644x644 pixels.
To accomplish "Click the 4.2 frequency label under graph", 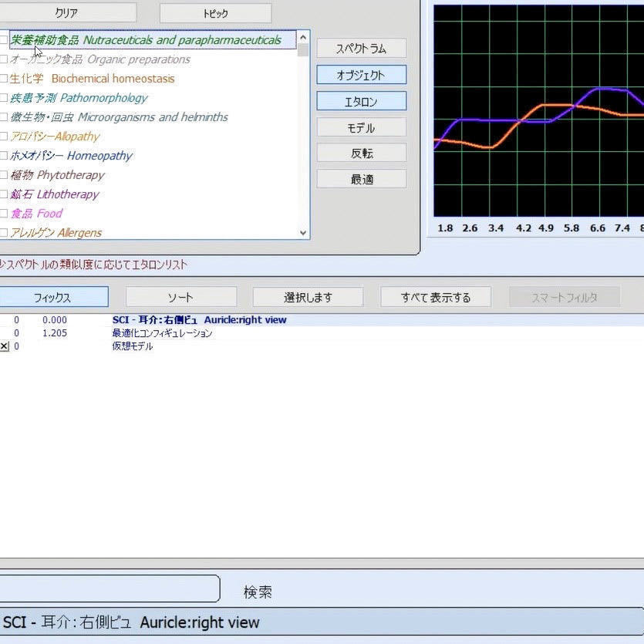I will (523, 228).
